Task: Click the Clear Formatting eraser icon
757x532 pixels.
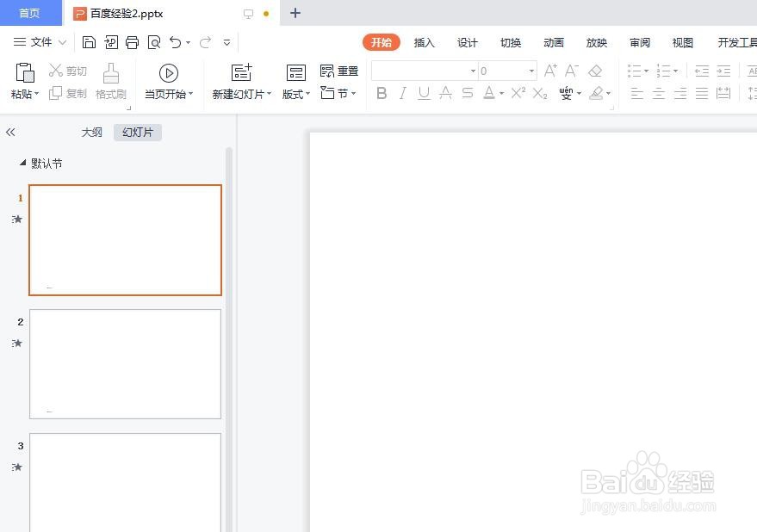Action: (595, 71)
